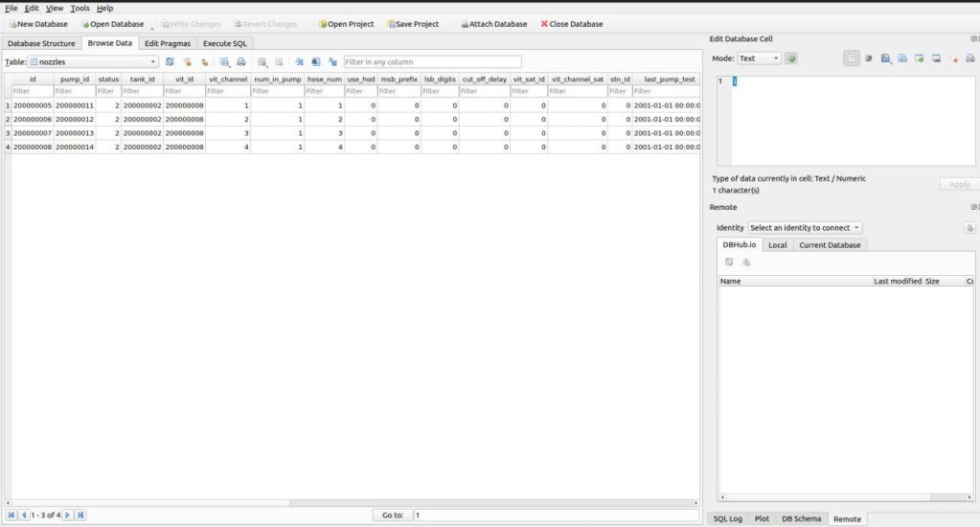980x527 pixels.
Task: Click Open Project button
Action: [x=345, y=24]
